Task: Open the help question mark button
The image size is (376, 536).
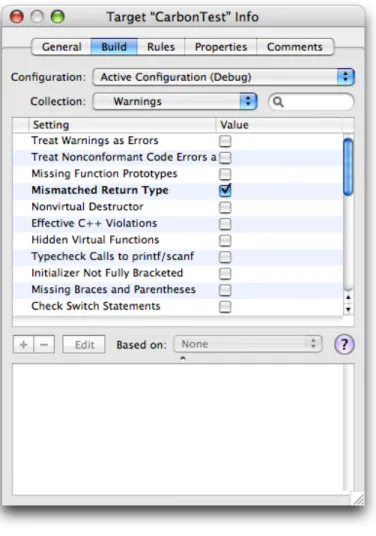Action: [x=344, y=344]
